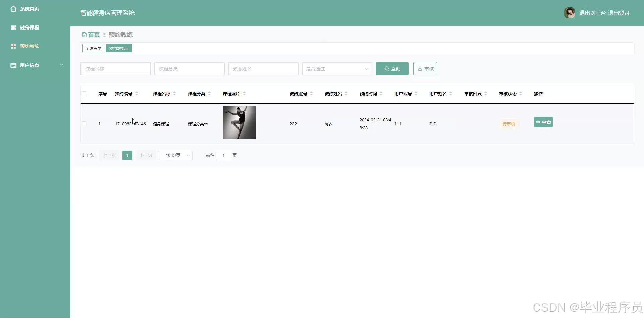
Task: Click 健身课程 course name cell
Action: [x=161, y=124]
